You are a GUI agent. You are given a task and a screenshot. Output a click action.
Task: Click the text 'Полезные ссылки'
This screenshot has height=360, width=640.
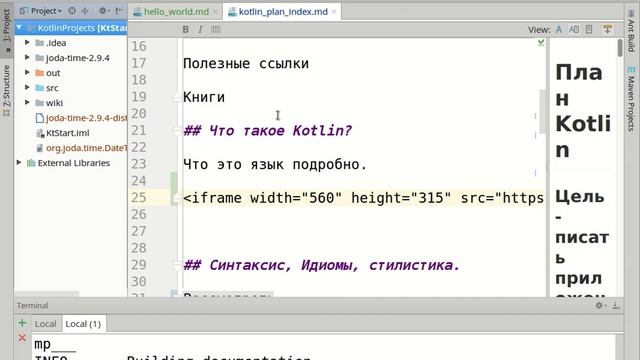coord(246,64)
